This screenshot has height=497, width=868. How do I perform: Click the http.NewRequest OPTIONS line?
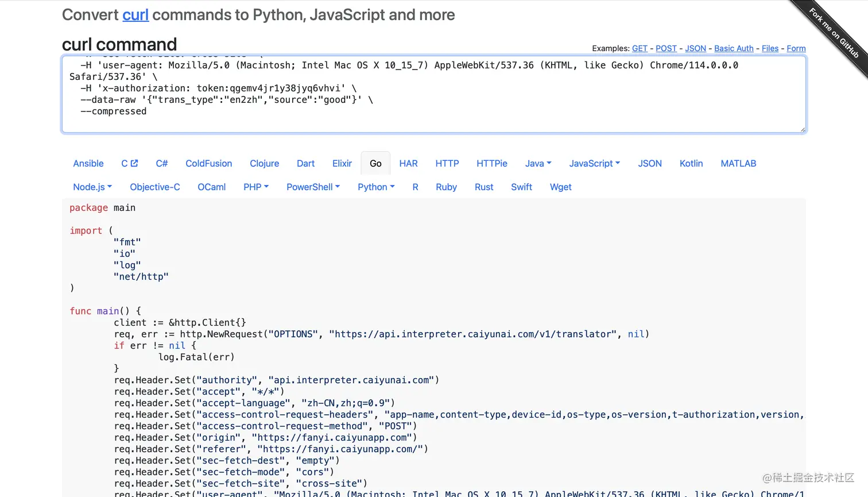(x=382, y=334)
